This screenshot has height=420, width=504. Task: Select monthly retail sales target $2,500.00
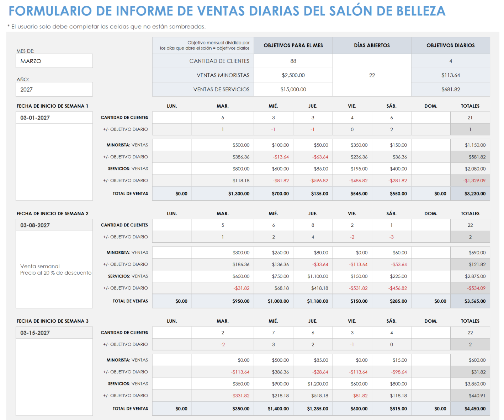(x=293, y=75)
